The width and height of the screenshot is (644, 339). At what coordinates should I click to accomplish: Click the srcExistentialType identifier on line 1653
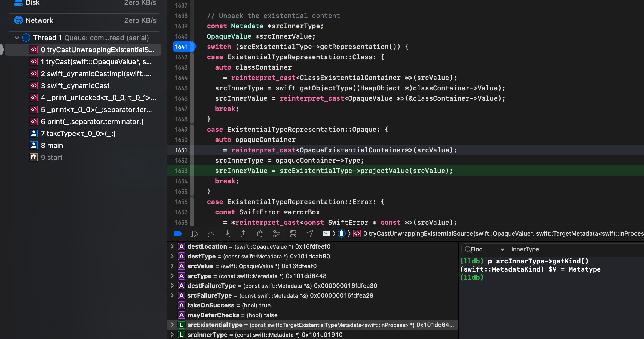click(x=316, y=171)
